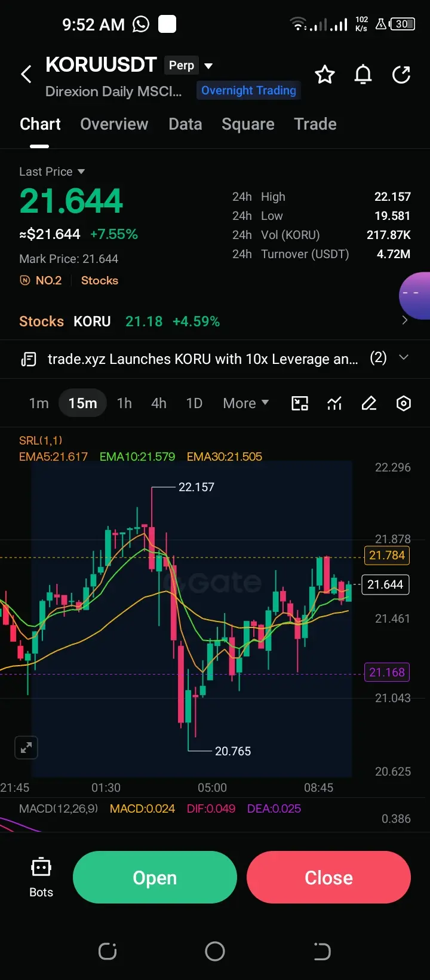
Task: Open chart settings hexagon icon
Action: [x=404, y=403]
